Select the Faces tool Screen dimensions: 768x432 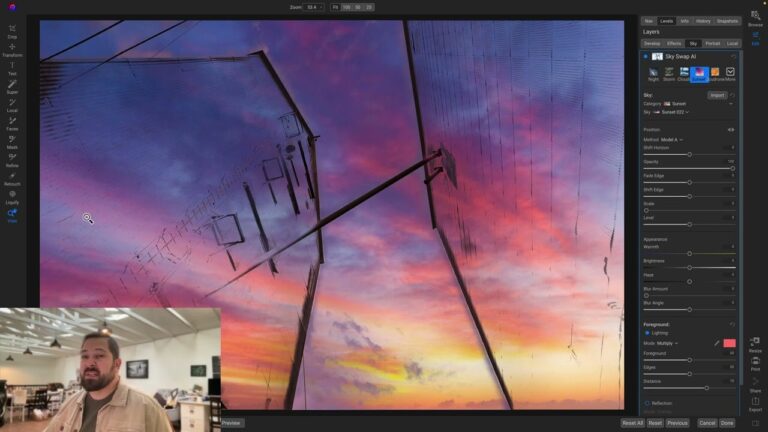pyautogui.click(x=12, y=123)
